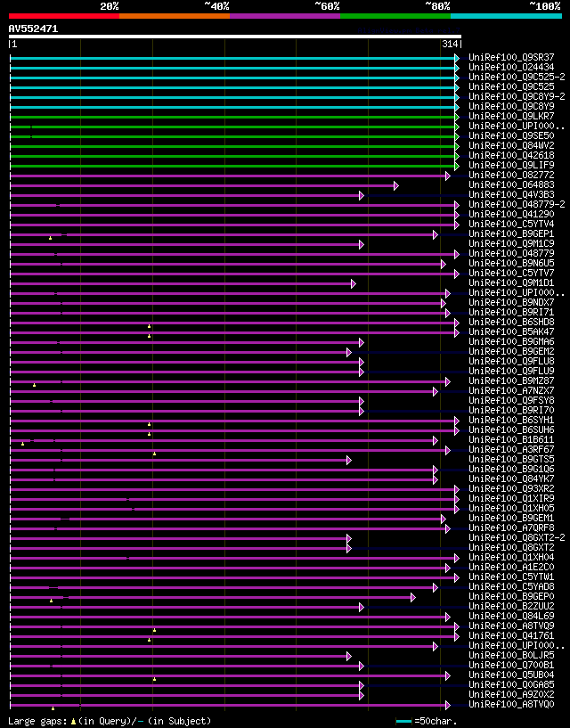This screenshot has height=728, width=570.
Task: Click the purple alignment bar of C5YTW1
Action: 232,577
